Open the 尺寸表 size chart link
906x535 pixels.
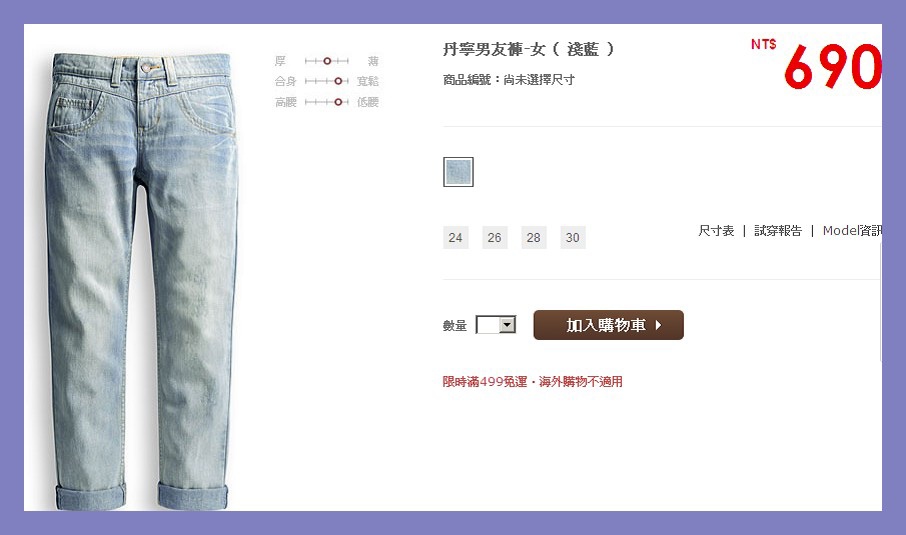coord(716,231)
